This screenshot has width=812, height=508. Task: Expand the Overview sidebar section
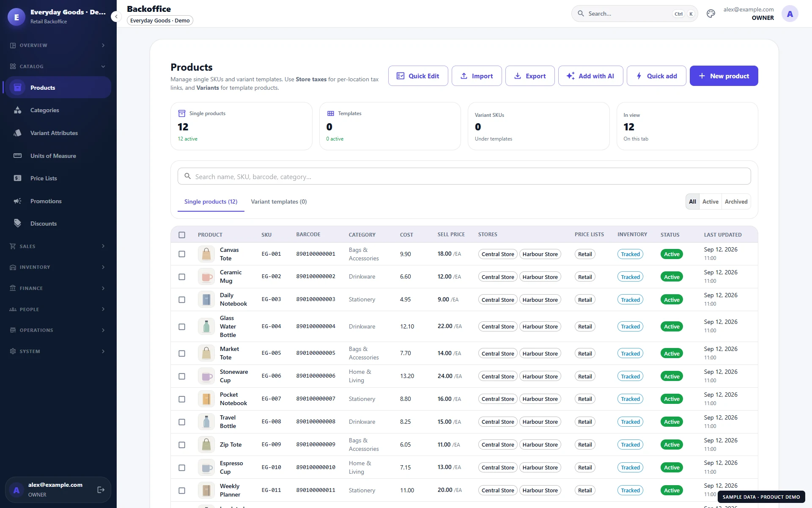(58, 45)
